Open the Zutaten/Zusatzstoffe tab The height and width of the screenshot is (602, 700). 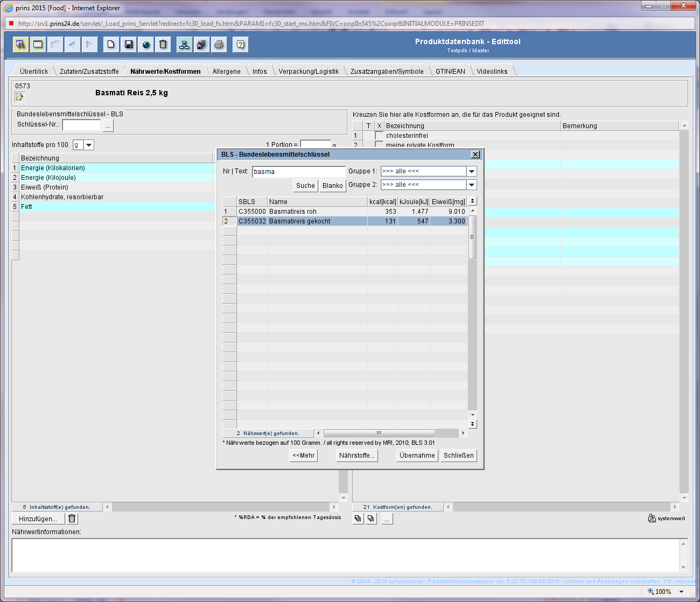pos(89,71)
